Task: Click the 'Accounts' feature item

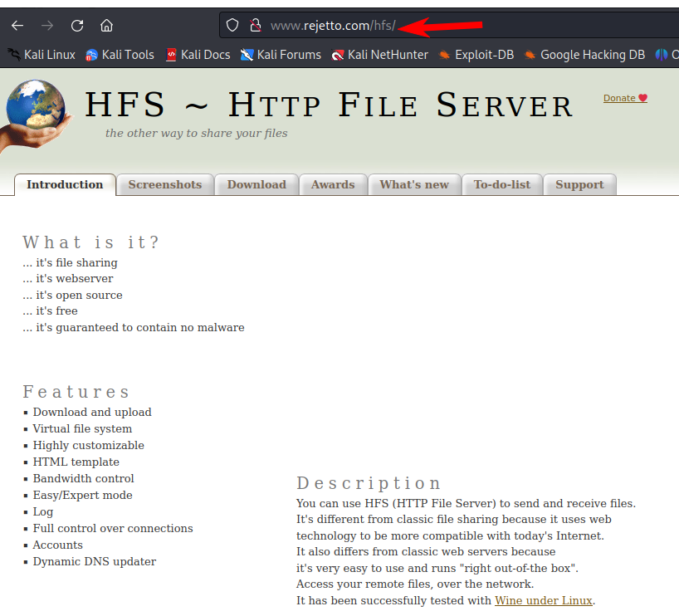Action: pos(57,545)
